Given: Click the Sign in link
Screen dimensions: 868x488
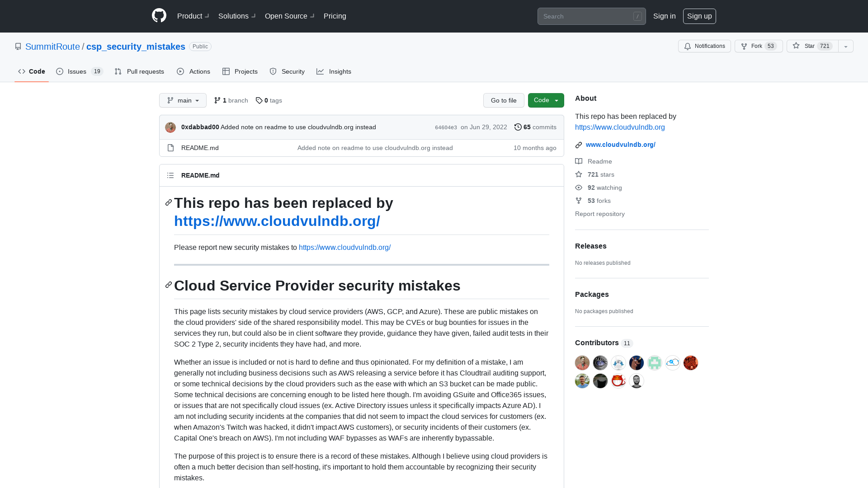Looking at the screenshot, I should (664, 16).
